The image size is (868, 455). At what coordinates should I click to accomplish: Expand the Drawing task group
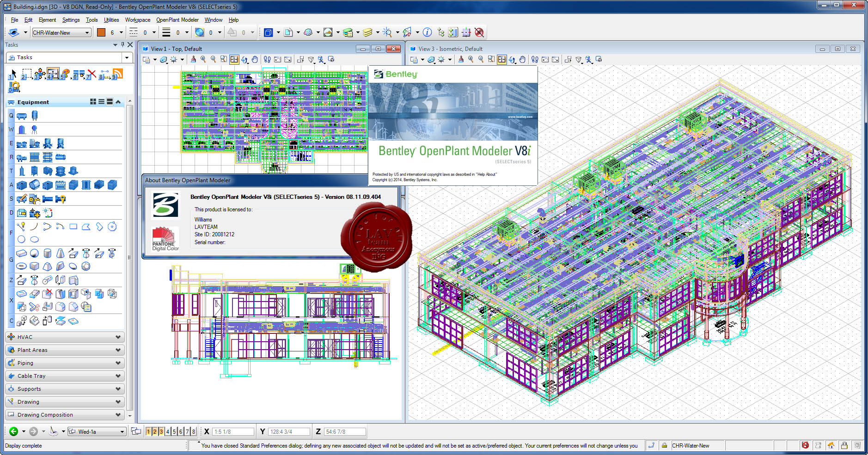[65, 402]
